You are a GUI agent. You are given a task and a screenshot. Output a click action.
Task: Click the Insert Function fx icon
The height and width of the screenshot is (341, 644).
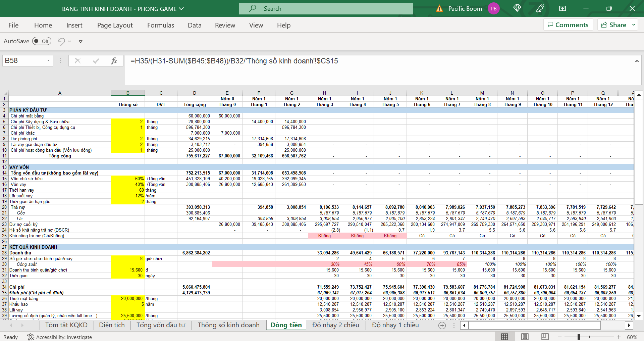click(x=114, y=61)
